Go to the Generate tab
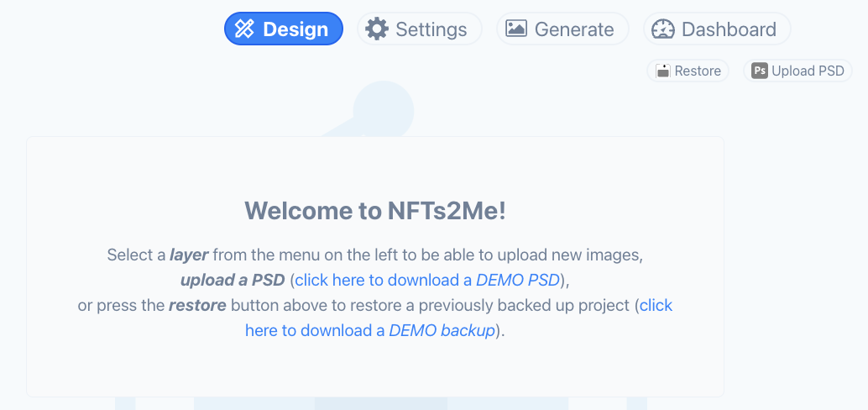Viewport: 868px width, 410px height. pyautogui.click(x=573, y=29)
